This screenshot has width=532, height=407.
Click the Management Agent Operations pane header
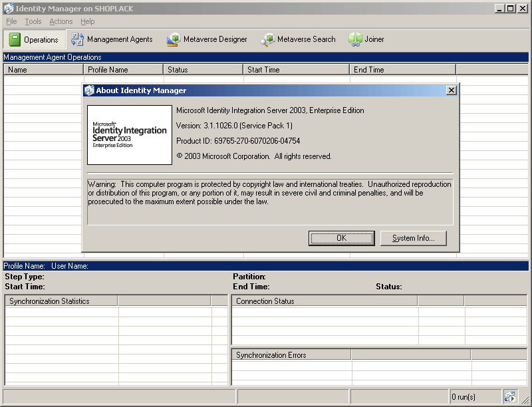tap(265, 57)
